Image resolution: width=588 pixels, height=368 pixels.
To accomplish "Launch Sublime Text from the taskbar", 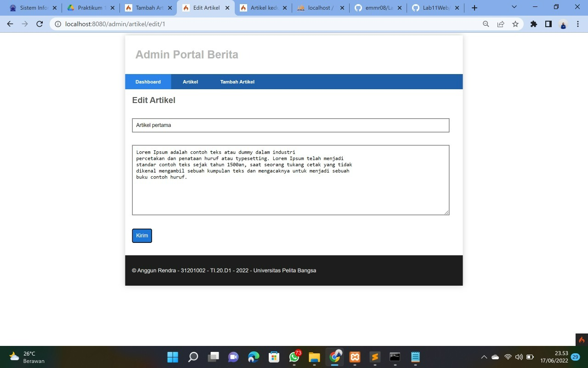I will pyautogui.click(x=374, y=357).
